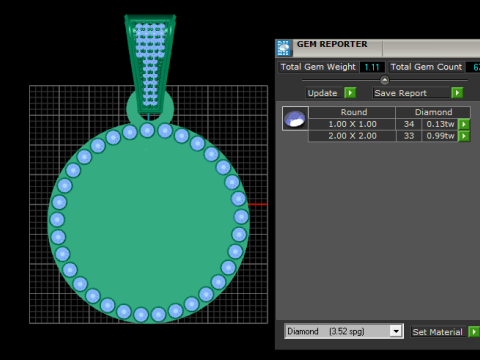Click the Gem Reporter panel icon
Image resolution: width=480 pixels, height=360 pixels.
pyautogui.click(x=284, y=48)
